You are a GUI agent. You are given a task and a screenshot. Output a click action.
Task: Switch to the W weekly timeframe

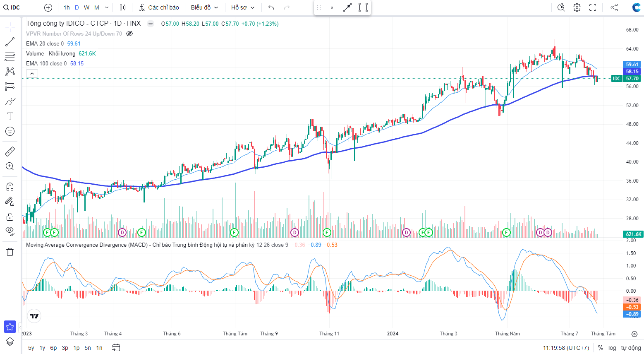pos(86,7)
